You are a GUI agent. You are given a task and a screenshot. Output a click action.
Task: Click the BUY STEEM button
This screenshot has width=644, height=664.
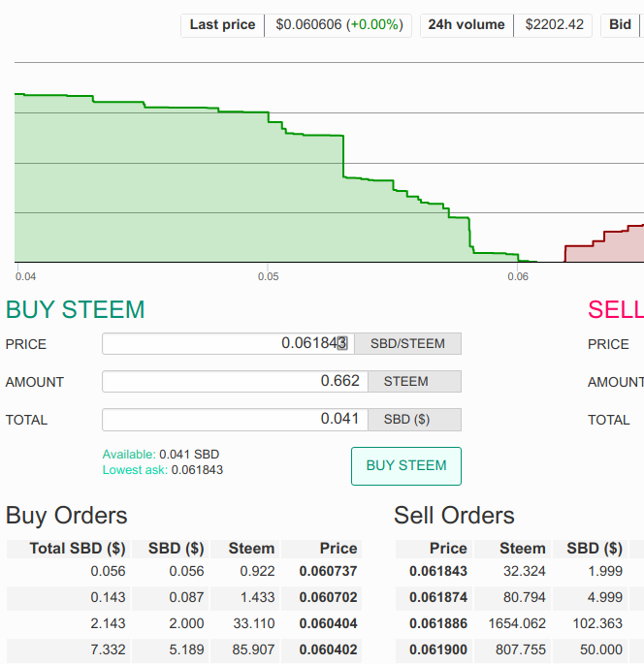[405, 465]
